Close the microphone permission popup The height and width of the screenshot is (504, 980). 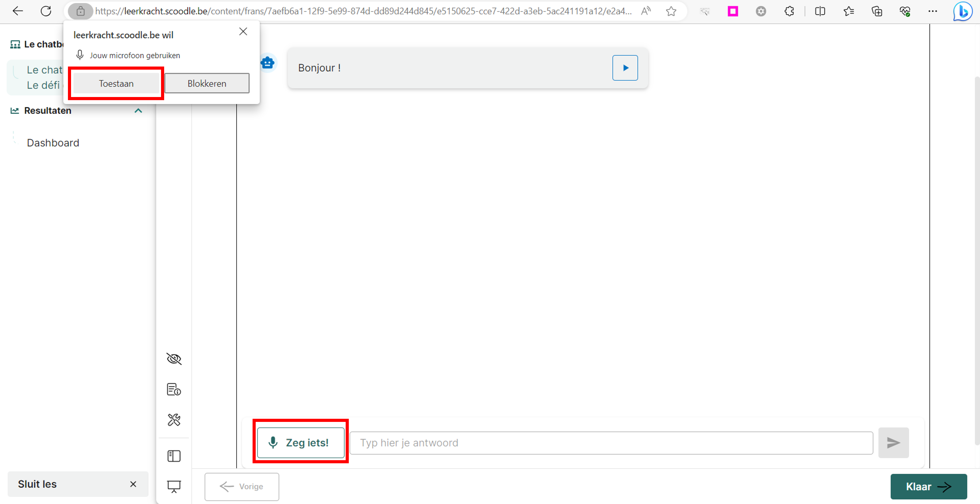[x=243, y=32]
